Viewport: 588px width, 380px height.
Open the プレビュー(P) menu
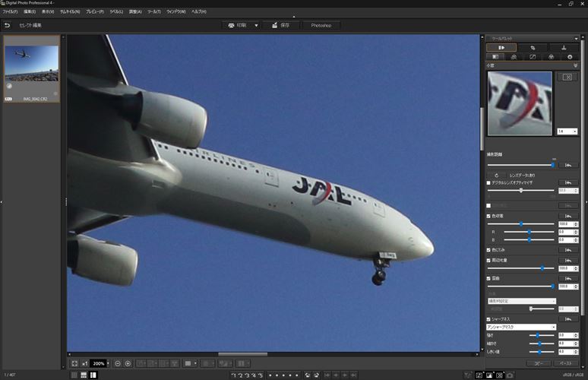pyautogui.click(x=94, y=11)
